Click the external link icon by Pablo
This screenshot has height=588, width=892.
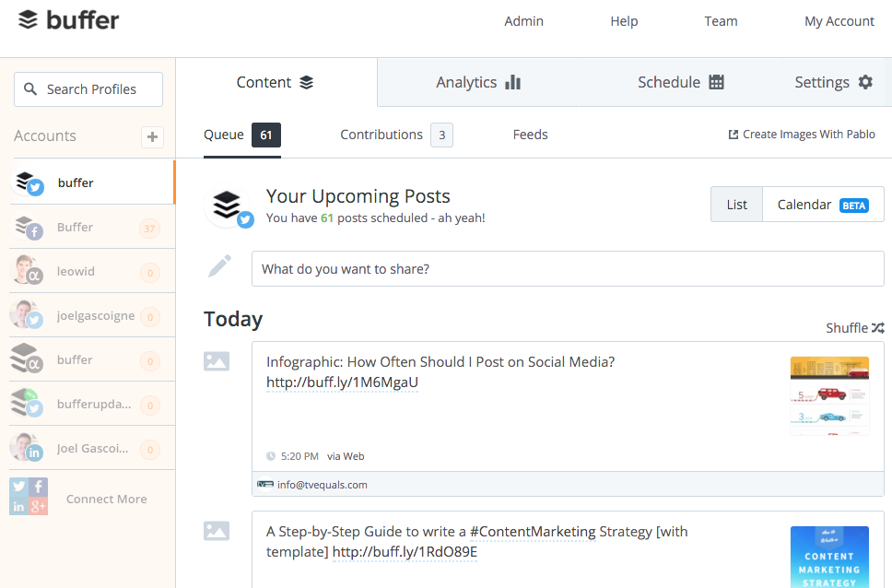pyautogui.click(x=734, y=135)
